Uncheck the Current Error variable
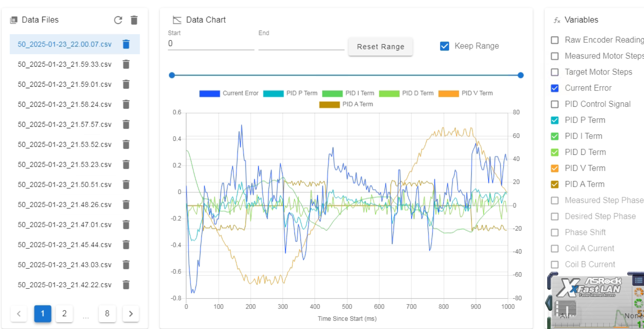644x329 pixels. coord(555,88)
